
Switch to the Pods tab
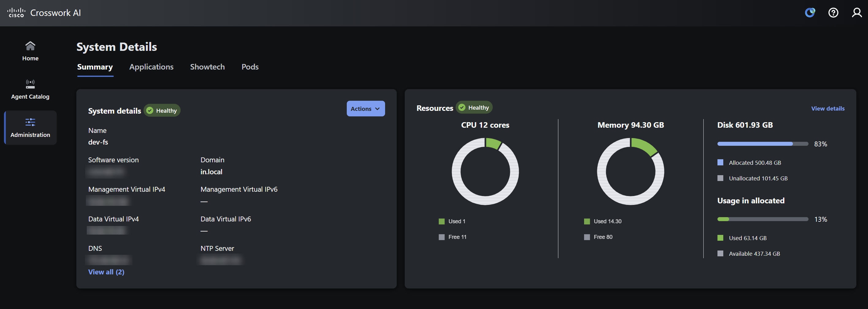[x=250, y=67]
